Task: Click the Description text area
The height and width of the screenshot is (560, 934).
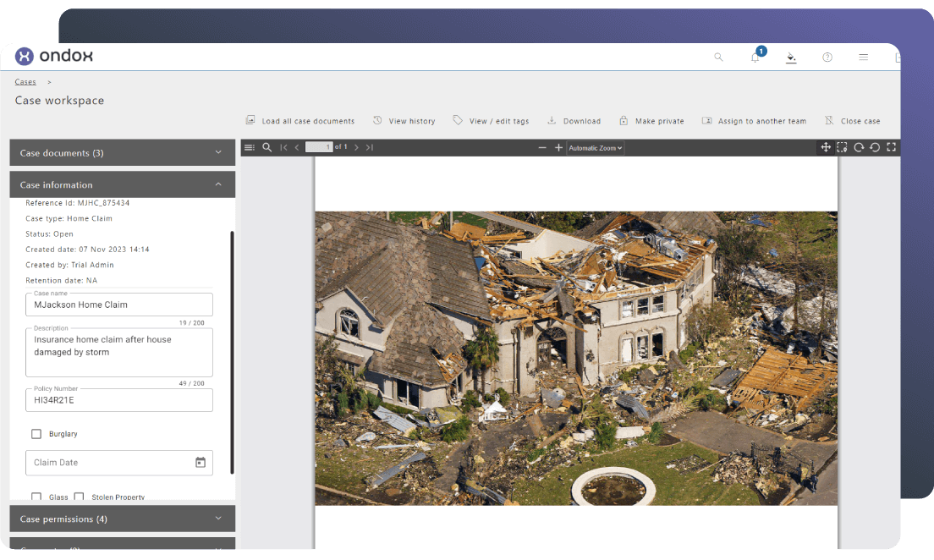Action: (119, 352)
